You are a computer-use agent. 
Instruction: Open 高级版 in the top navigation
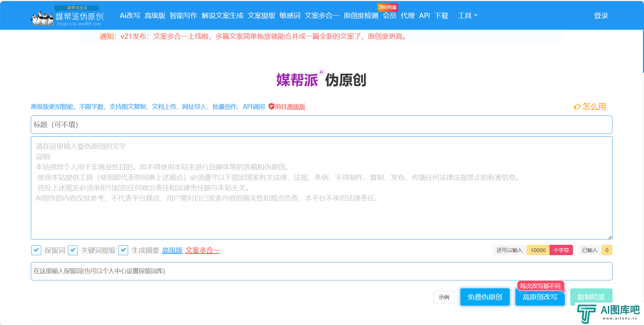point(155,16)
